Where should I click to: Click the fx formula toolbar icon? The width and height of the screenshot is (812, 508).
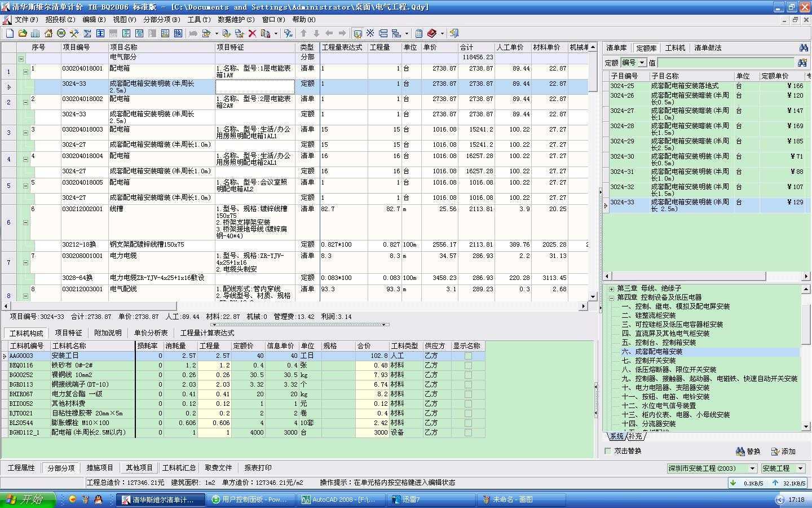[288, 33]
